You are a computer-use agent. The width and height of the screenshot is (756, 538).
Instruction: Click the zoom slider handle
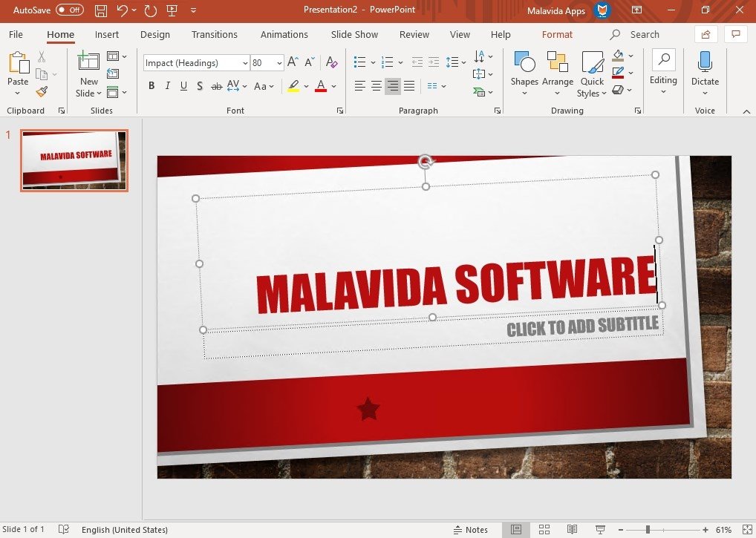click(648, 529)
